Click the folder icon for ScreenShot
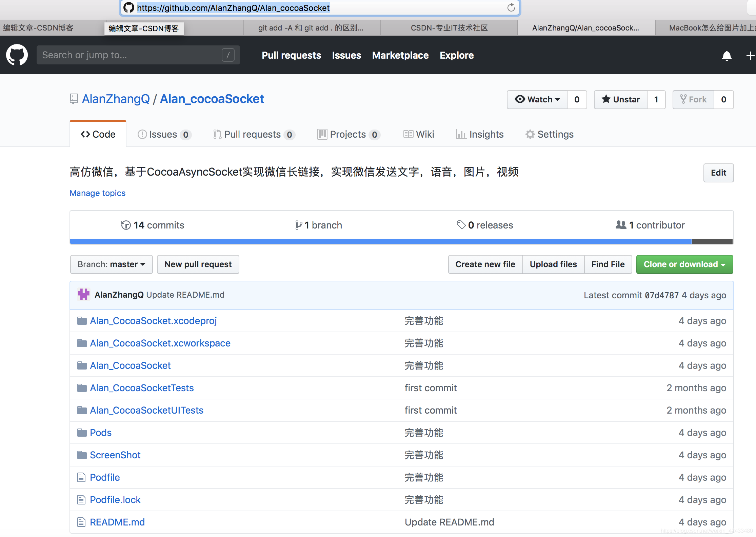 82,455
